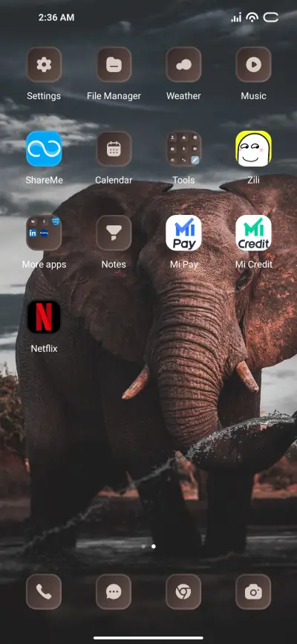The width and height of the screenshot is (297, 644).
Task: Open the Phone dialer in dock
Action: 44,591
